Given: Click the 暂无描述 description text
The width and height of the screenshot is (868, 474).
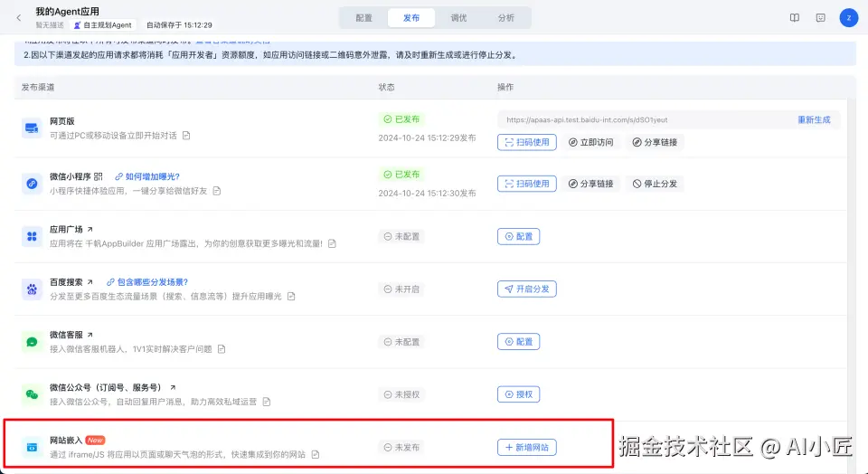Looking at the screenshot, I should coord(50,25).
